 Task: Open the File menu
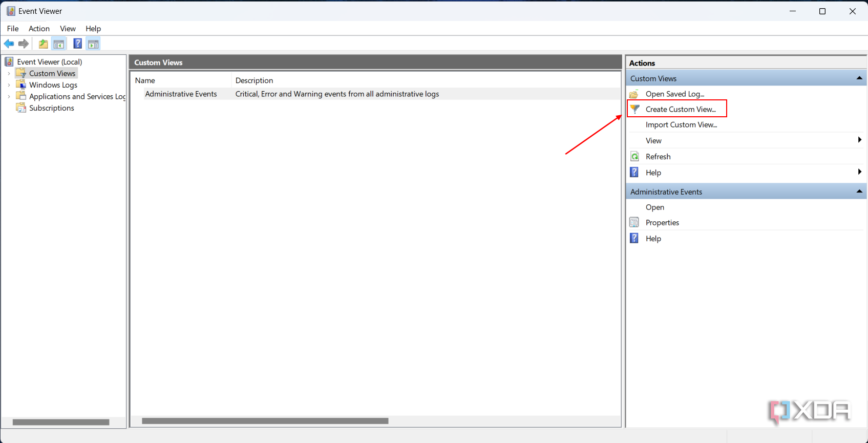point(13,29)
